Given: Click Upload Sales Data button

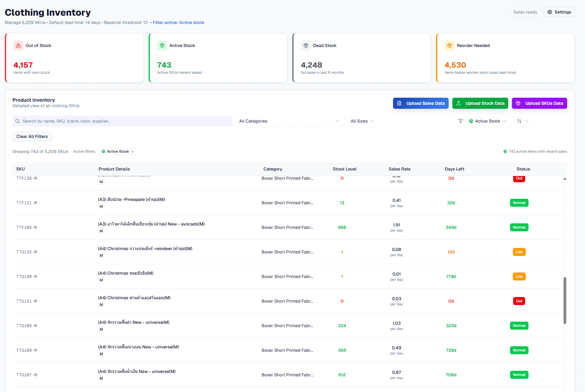Looking at the screenshot, I should click(x=421, y=103).
